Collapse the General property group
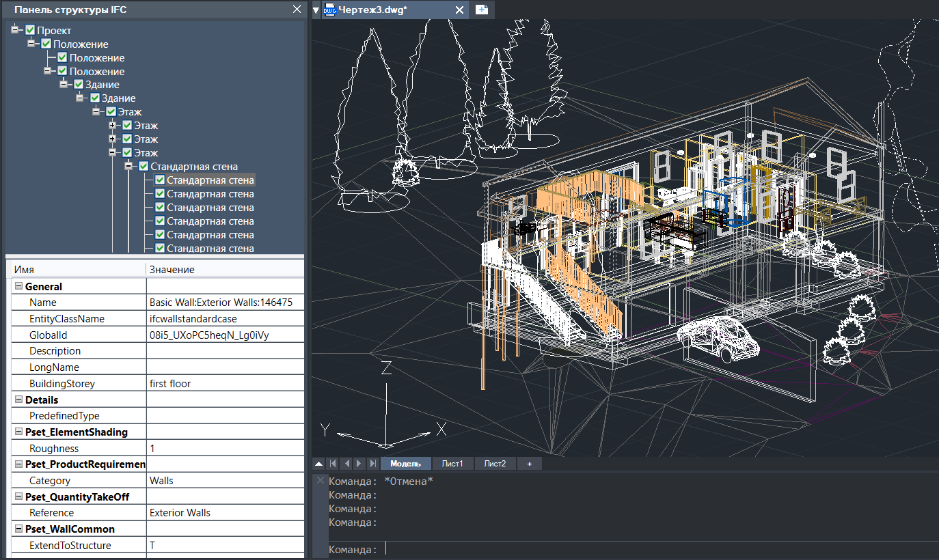The image size is (939, 560). coord(18,287)
